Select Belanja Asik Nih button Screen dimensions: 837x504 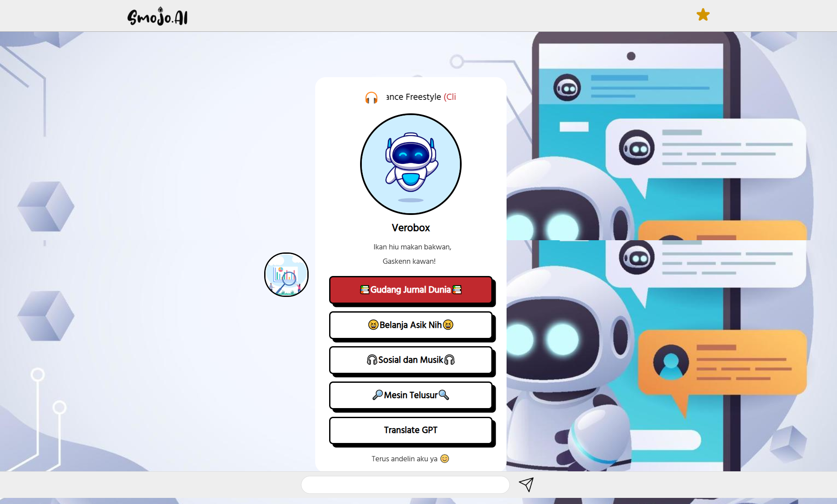coord(411,325)
